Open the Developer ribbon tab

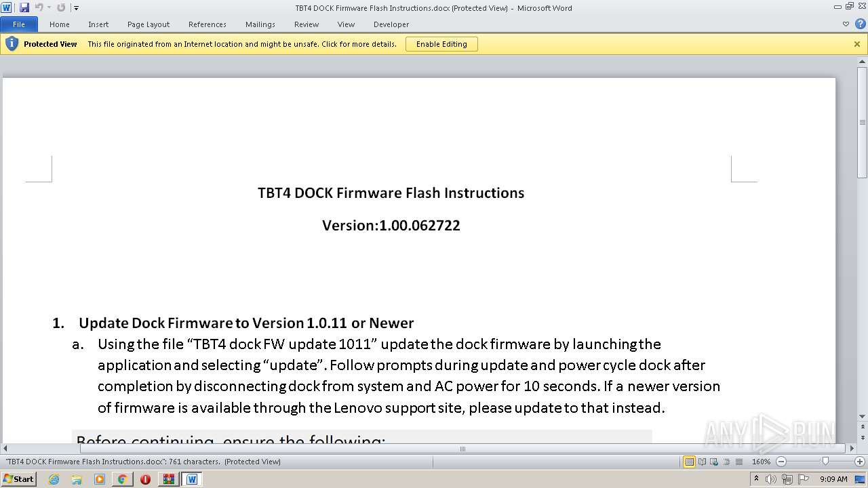[391, 24]
